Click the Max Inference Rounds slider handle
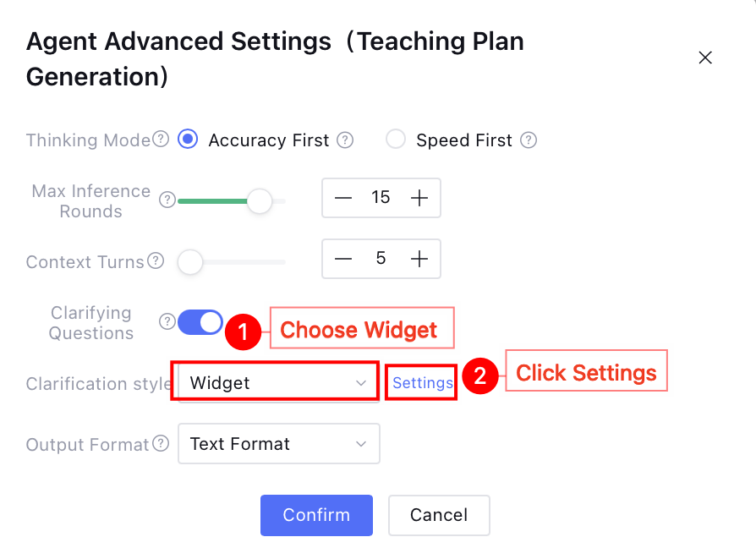Viewport: 756px width, 548px height. [x=260, y=201]
